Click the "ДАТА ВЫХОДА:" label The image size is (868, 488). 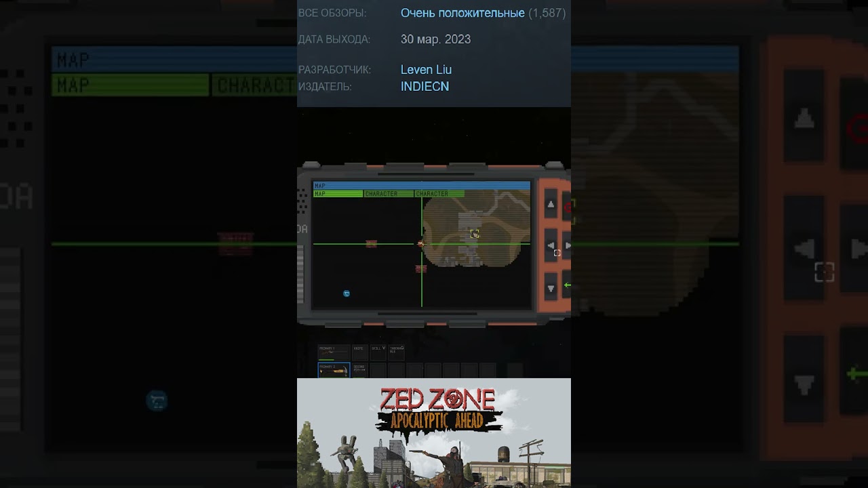coord(334,39)
